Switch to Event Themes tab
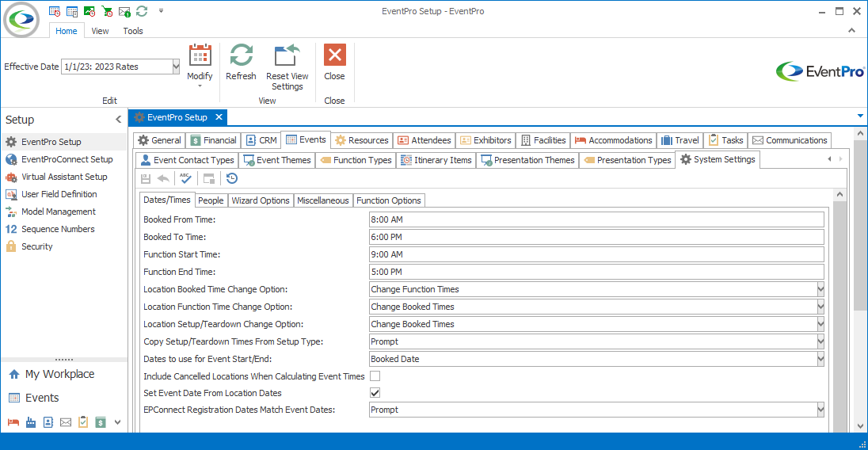 (x=277, y=161)
